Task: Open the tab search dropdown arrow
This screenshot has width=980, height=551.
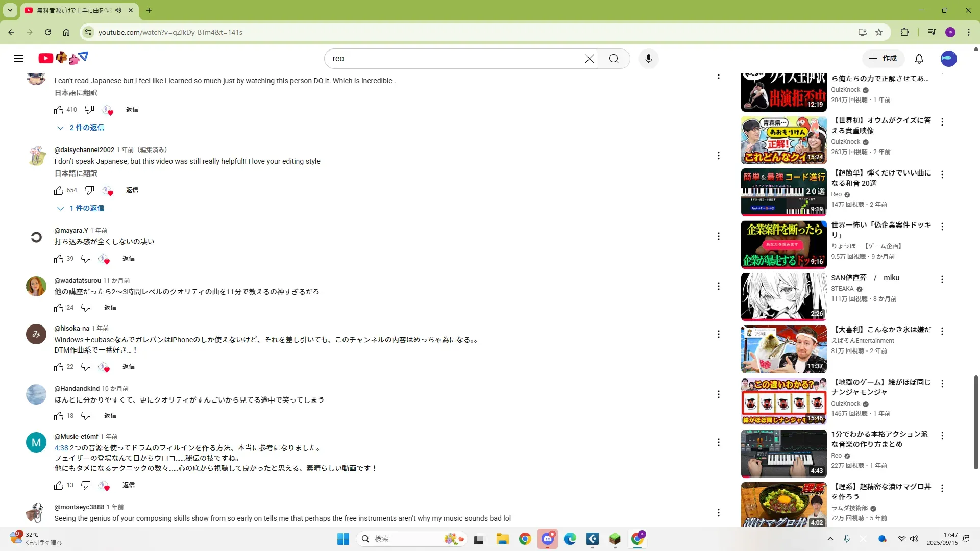Action: point(10,10)
